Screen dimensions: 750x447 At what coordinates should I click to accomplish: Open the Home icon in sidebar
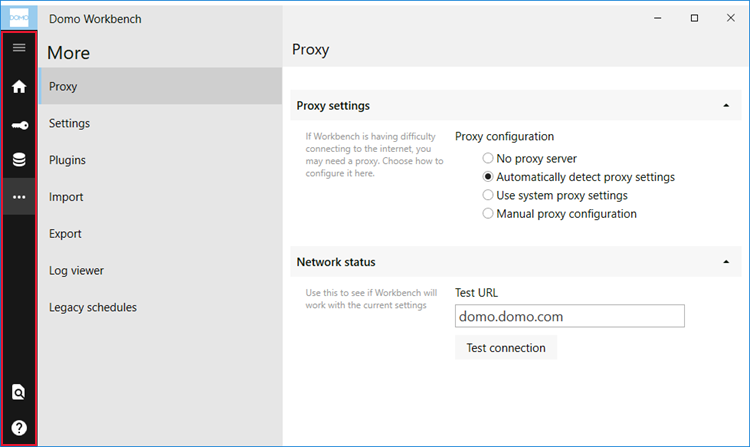(19, 86)
